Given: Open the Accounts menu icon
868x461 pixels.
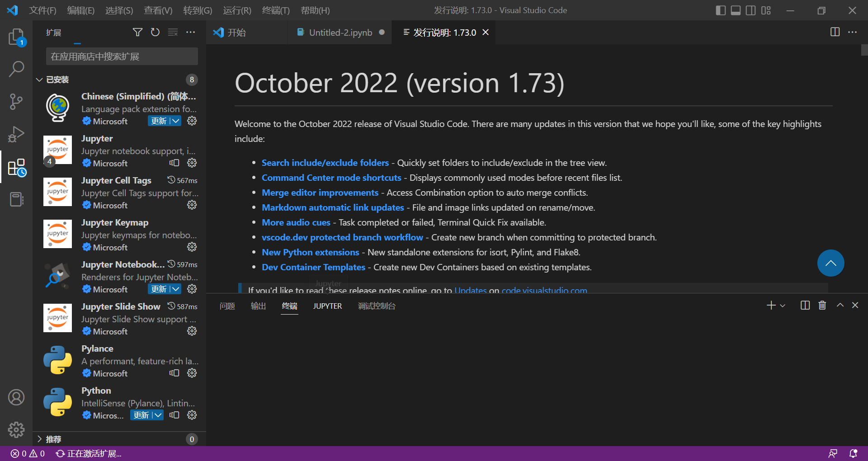Looking at the screenshot, I should pyautogui.click(x=17, y=397).
